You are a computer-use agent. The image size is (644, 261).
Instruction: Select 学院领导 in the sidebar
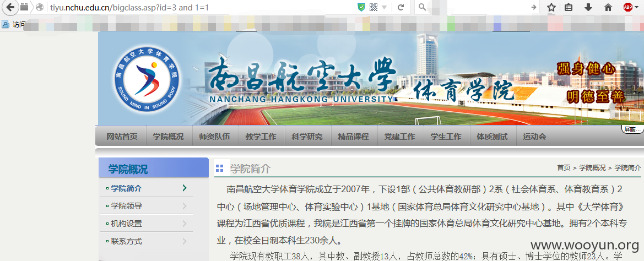point(126,206)
